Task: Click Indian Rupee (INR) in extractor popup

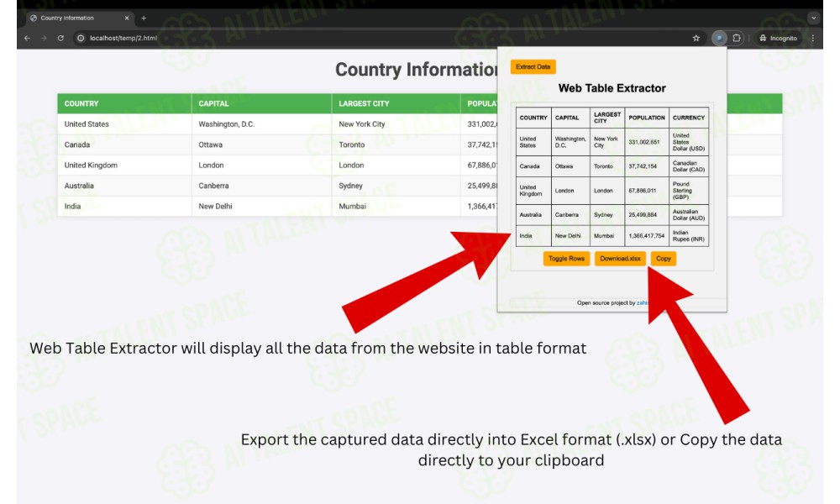Action: (x=689, y=236)
